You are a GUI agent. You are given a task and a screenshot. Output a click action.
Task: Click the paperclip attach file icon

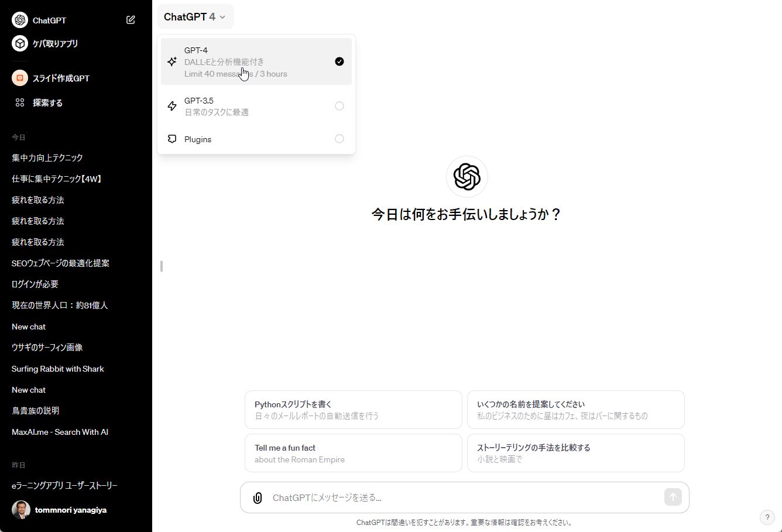[x=257, y=497]
